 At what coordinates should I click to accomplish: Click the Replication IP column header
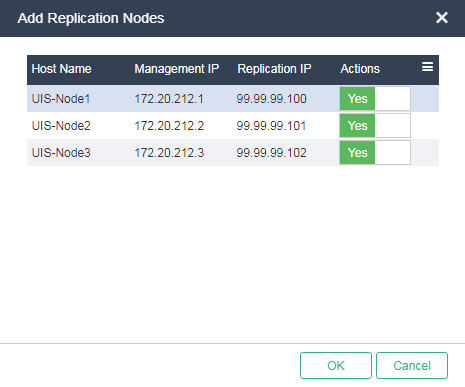coord(274,69)
